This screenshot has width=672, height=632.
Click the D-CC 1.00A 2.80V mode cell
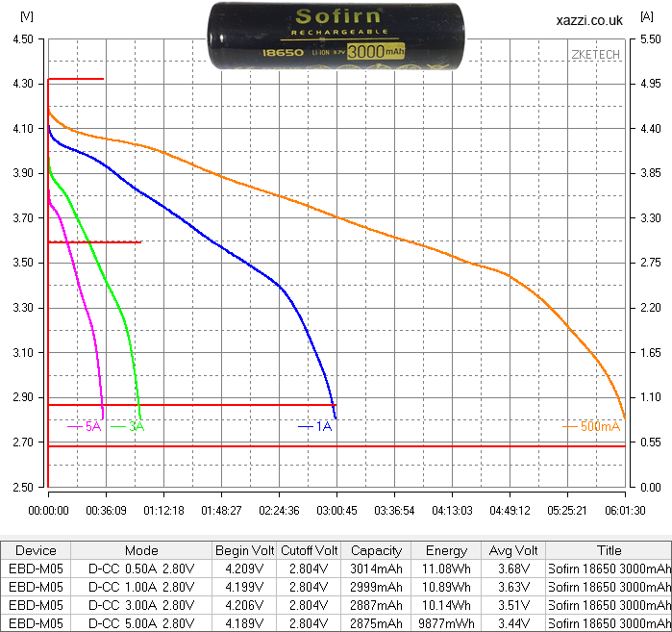pos(141,587)
